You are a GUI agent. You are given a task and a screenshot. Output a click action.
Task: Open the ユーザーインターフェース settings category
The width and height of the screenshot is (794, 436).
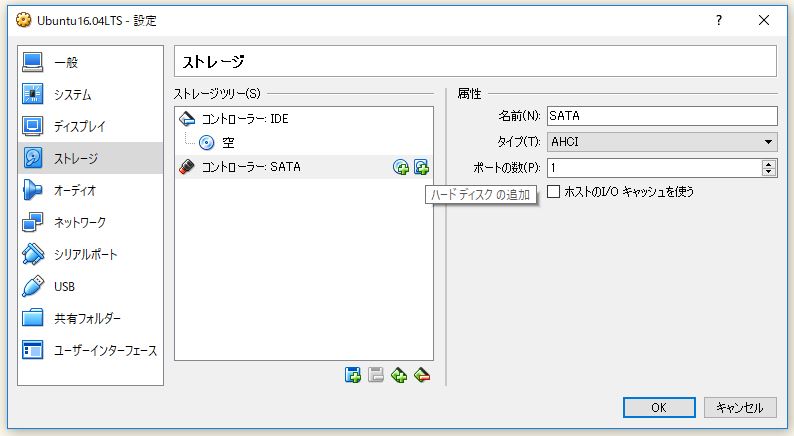pos(90,350)
